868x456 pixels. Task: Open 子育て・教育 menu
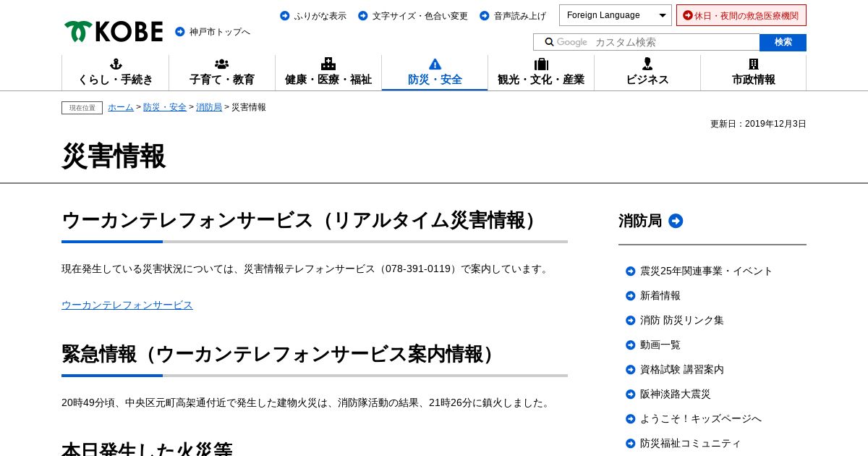click(222, 73)
